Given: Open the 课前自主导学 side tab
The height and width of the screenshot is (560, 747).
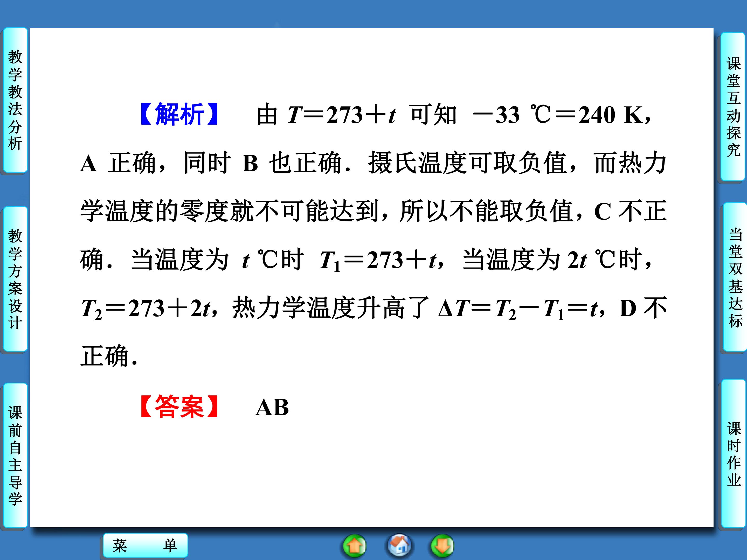Looking at the screenshot, I should 15,455.
